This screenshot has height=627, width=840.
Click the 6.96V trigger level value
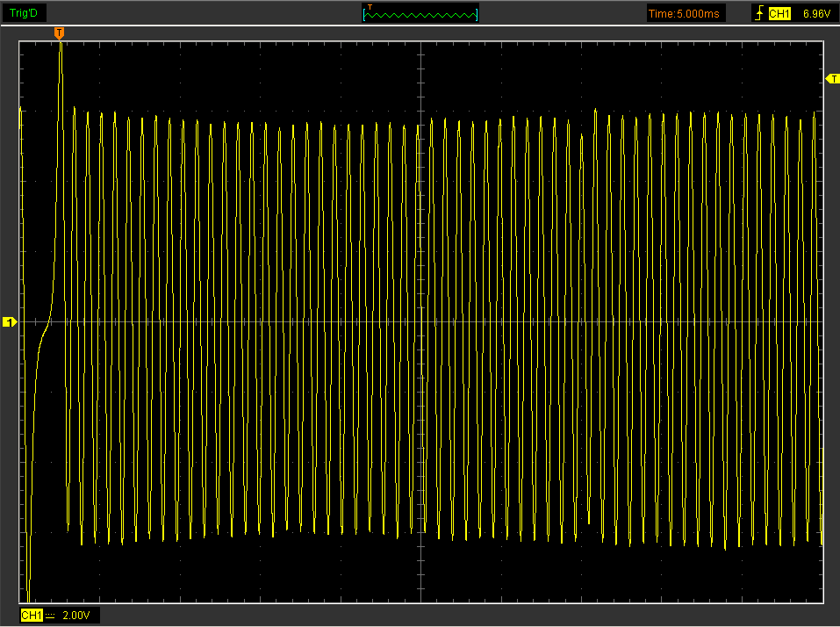816,14
